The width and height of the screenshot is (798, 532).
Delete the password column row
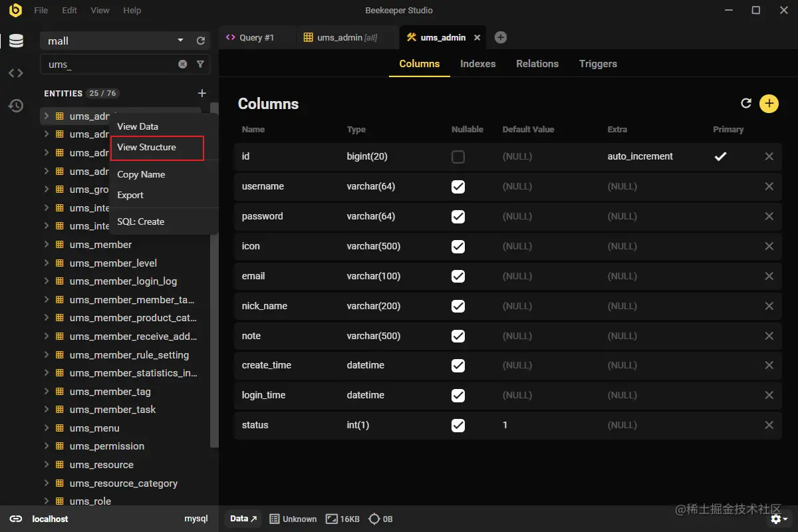769,216
